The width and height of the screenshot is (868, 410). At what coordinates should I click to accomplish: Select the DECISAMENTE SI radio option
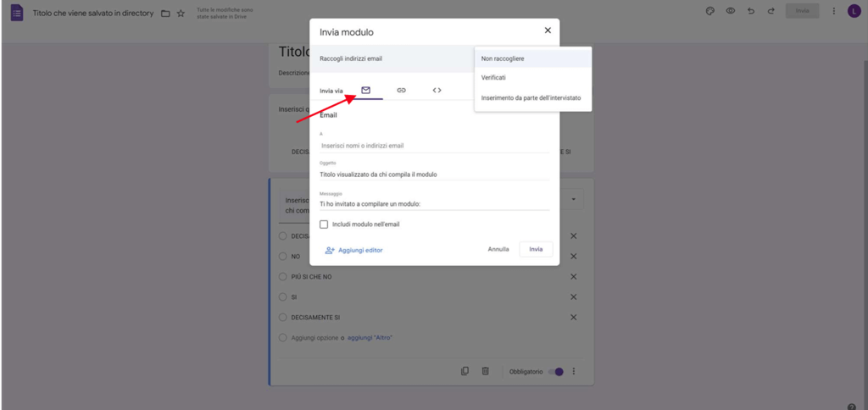pyautogui.click(x=283, y=317)
